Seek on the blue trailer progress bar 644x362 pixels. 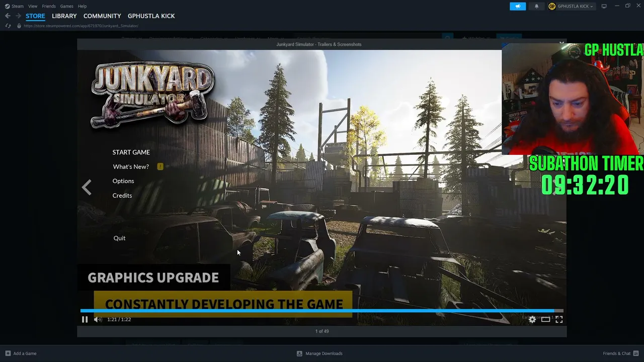[x=322, y=311]
